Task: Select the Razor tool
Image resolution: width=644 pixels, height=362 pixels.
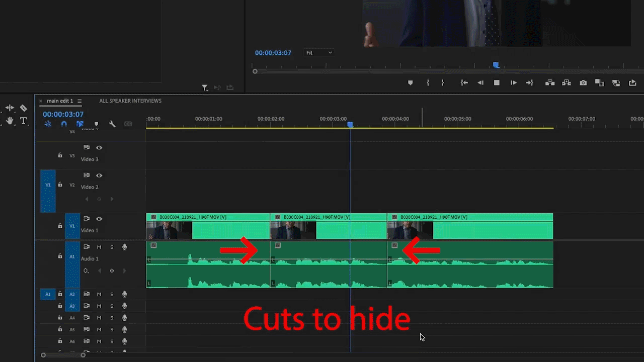Action: coord(23,108)
